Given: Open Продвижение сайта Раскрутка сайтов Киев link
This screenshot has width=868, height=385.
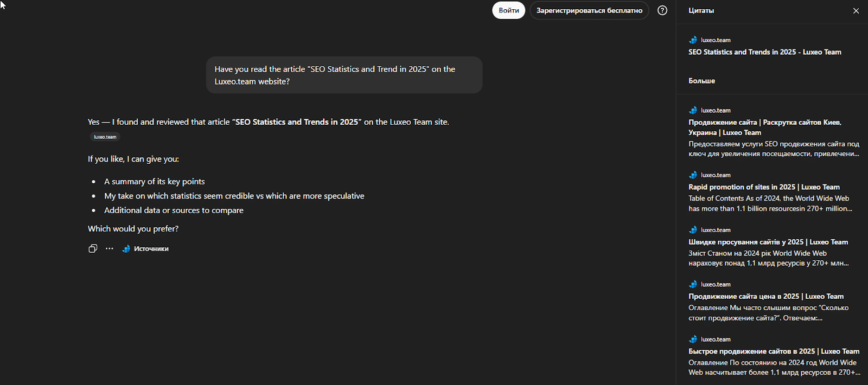Looking at the screenshot, I should [x=764, y=127].
